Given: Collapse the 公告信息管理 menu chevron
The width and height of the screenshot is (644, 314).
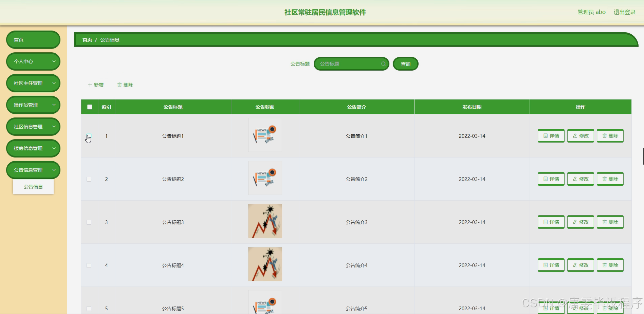Looking at the screenshot, I should (x=54, y=170).
